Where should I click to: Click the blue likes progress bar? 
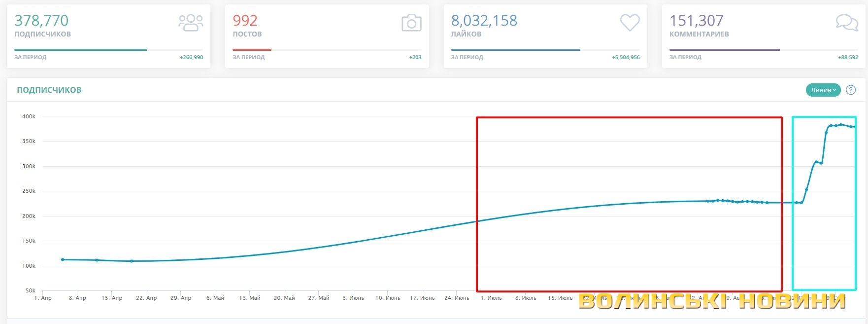(x=515, y=50)
